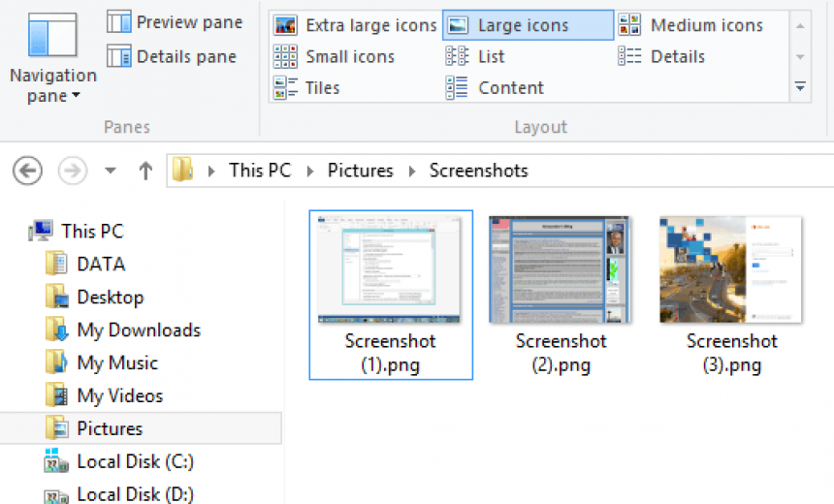Select Content layout option

coord(495,88)
